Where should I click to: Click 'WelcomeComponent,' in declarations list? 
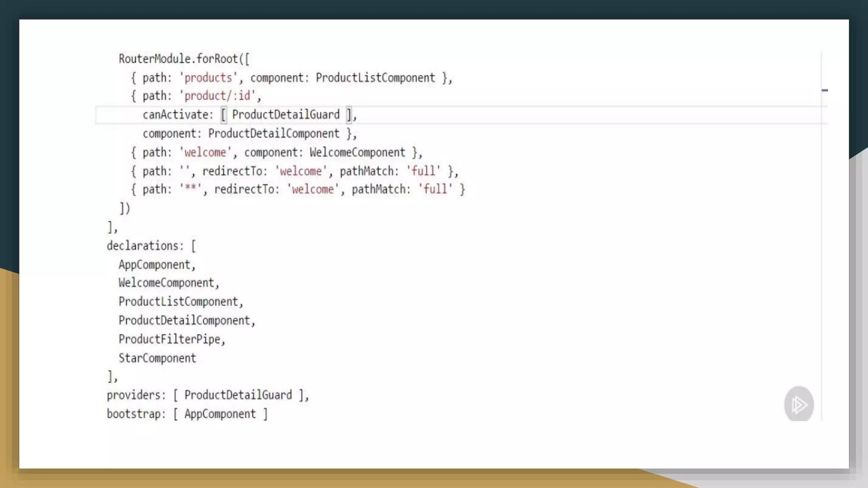[169, 283]
